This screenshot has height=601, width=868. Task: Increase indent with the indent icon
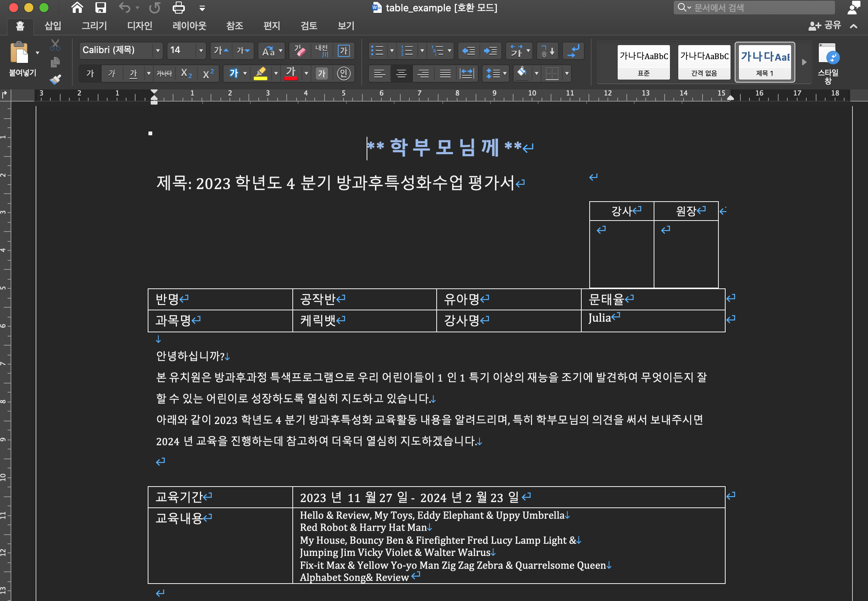(x=490, y=50)
